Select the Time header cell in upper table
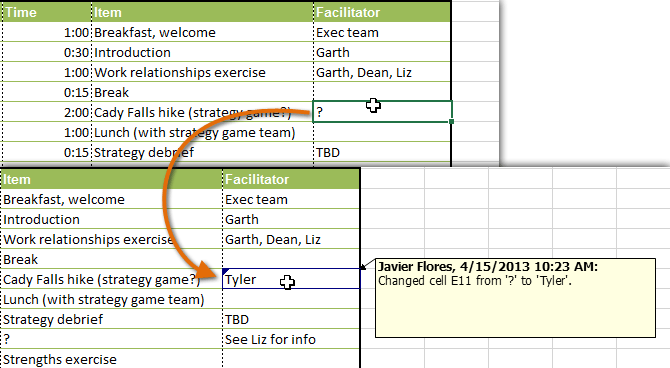Screen dimensions: 670x368 [47, 12]
